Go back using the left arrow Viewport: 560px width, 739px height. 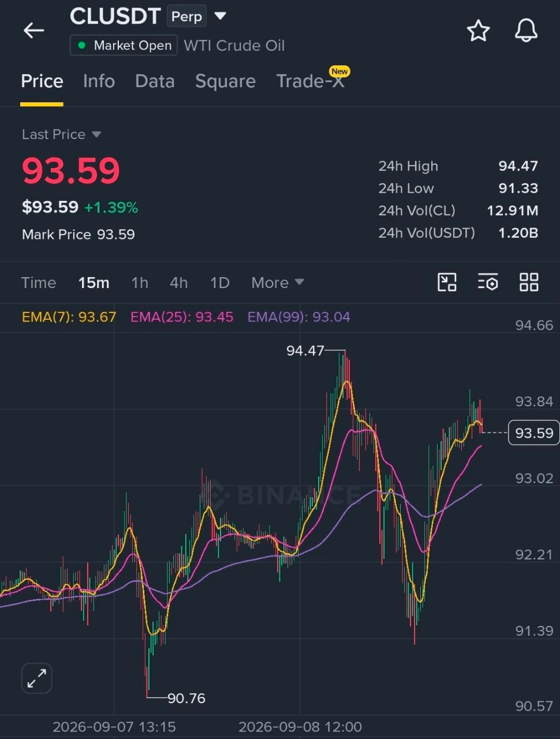tap(33, 31)
